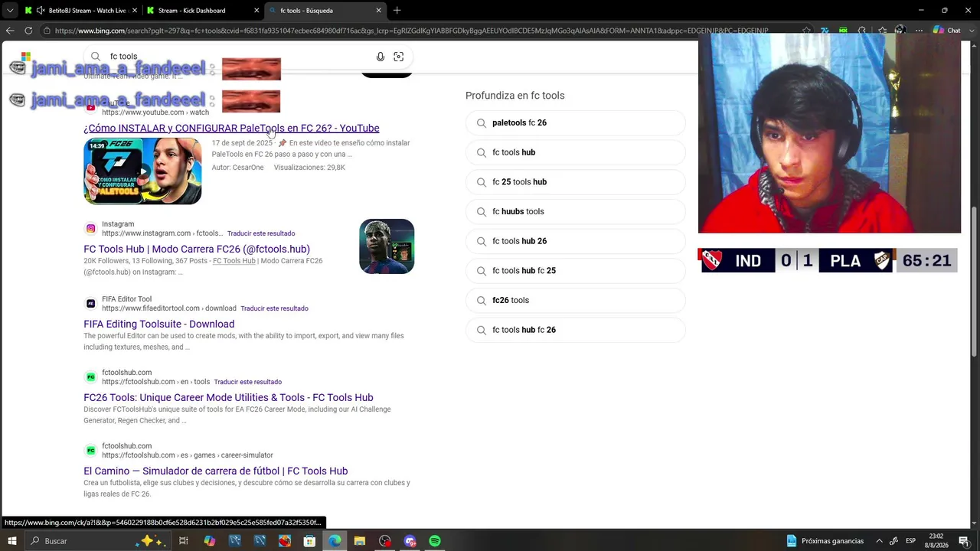980x551 pixels.
Task: Open the FC Tools Hub Instagram thumbnail image
Action: tap(387, 246)
